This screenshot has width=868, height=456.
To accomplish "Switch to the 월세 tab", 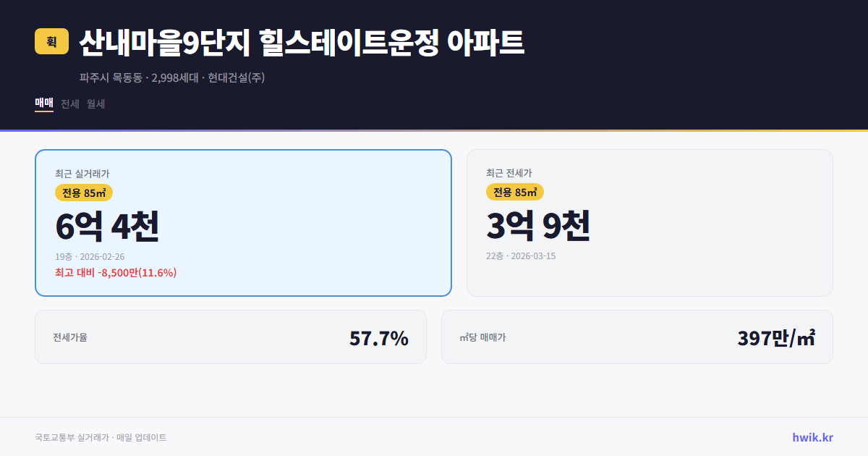I will (x=95, y=104).
